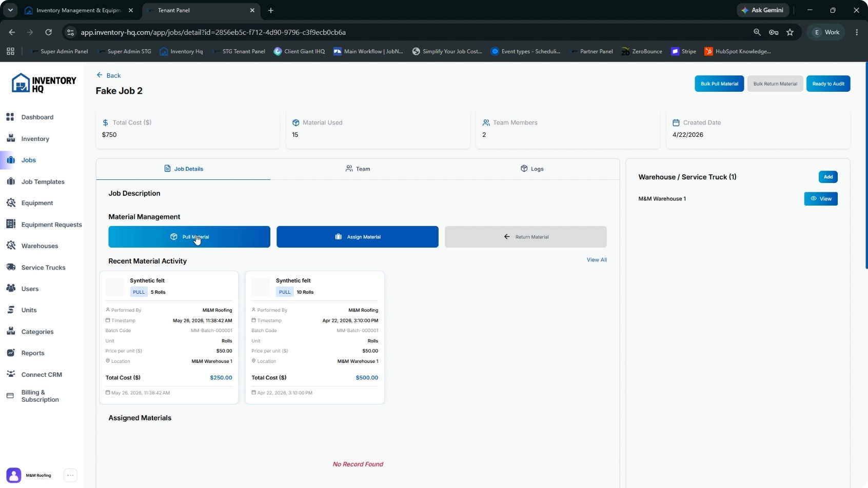Go Back to the jobs list
This screenshot has height=488, width=868.
109,75
